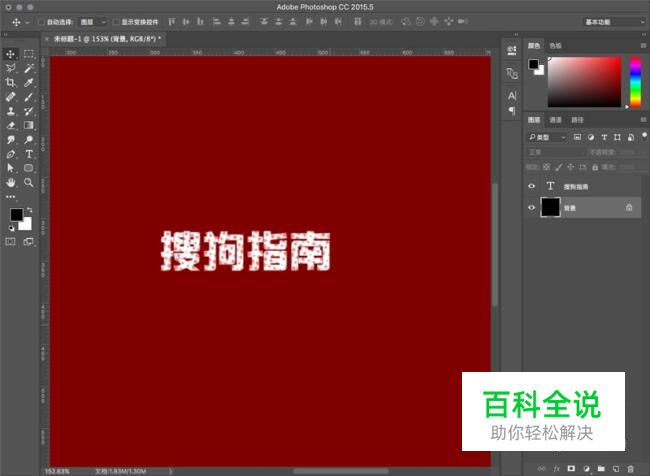Viewport: 650px width, 476px height.
Task: Switch to the 路径 Paths tab
Action: click(577, 120)
